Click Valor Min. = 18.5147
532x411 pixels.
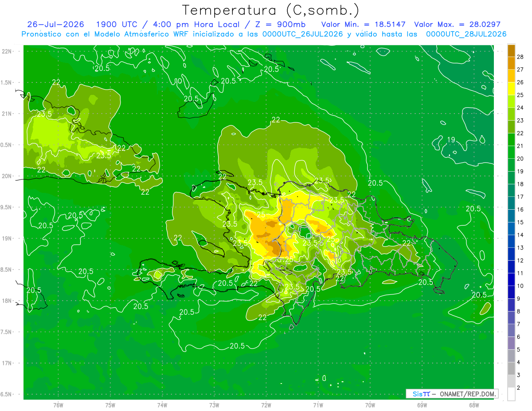(363, 24)
